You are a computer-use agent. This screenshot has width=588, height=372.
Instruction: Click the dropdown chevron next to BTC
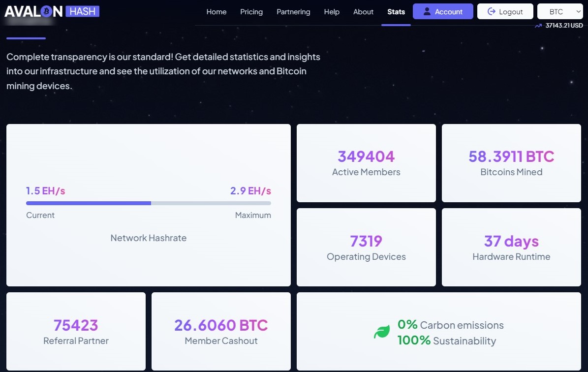coord(578,12)
